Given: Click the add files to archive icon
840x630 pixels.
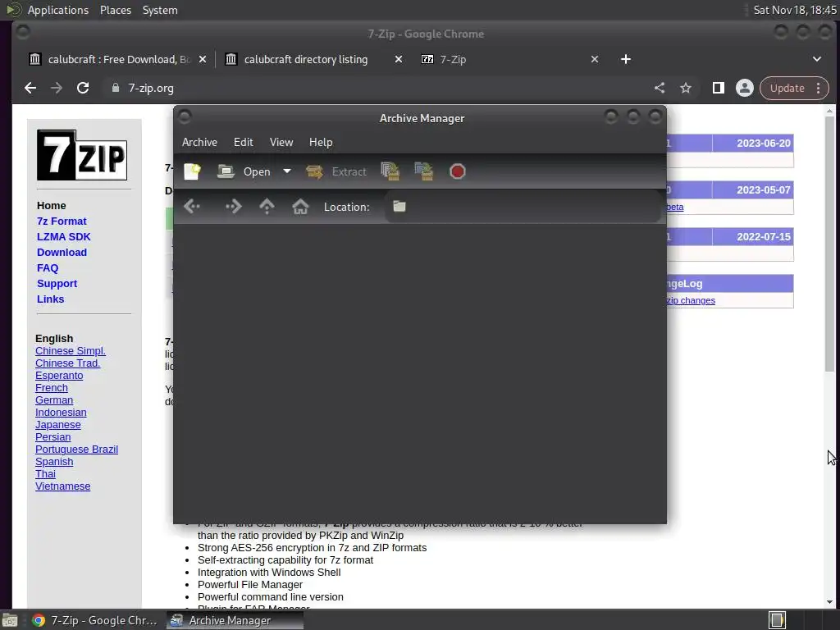Looking at the screenshot, I should [390, 171].
